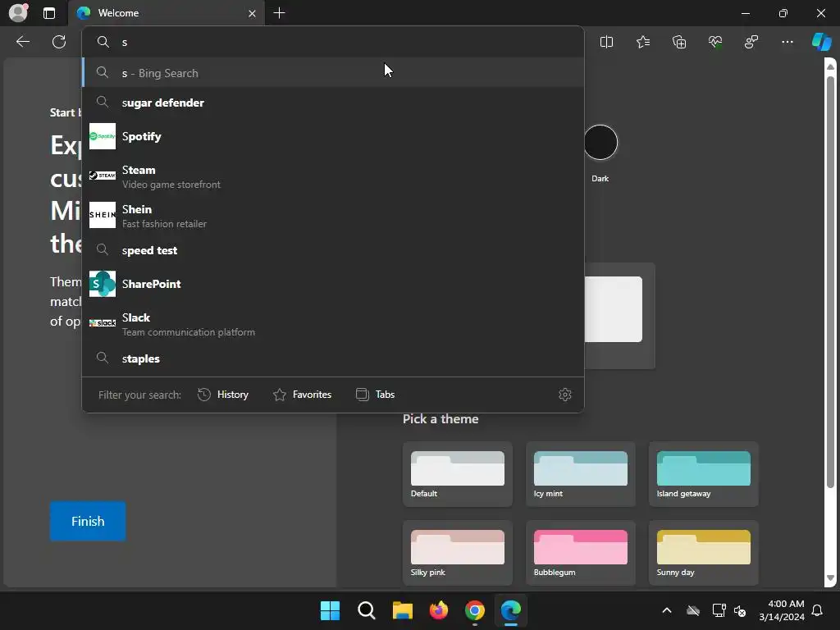Image resolution: width=840 pixels, height=630 pixels.
Task: Open the Copilot sidebar icon
Action: [x=822, y=42]
